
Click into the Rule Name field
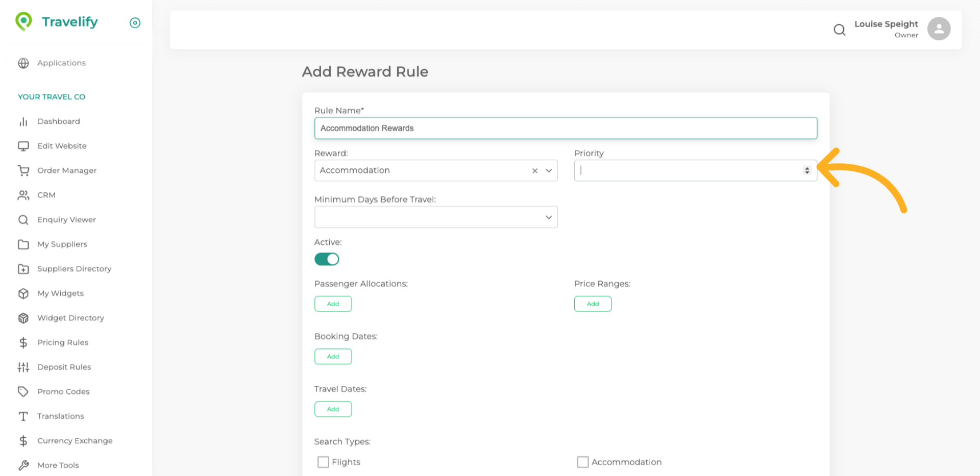coord(566,128)
